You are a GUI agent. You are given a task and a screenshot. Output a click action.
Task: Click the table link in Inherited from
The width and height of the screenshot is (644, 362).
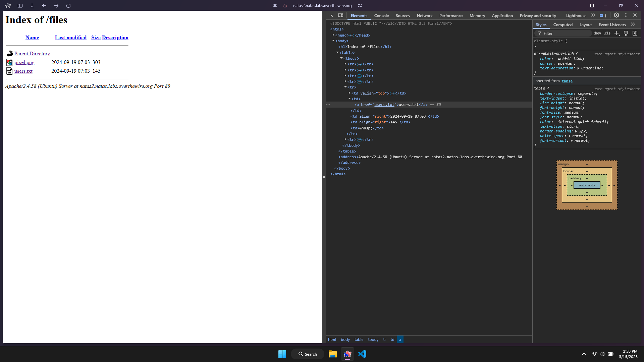pos(567,81)
